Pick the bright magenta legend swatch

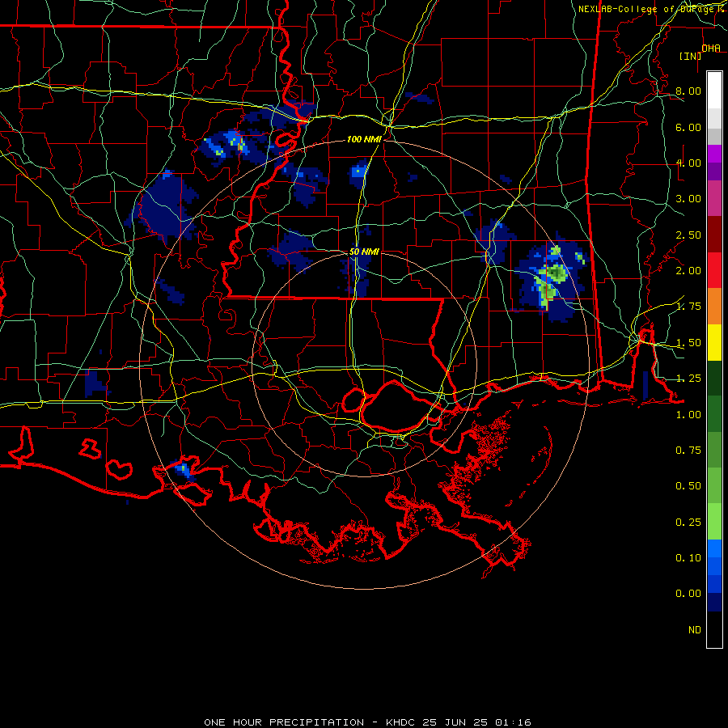click(714, 154)
